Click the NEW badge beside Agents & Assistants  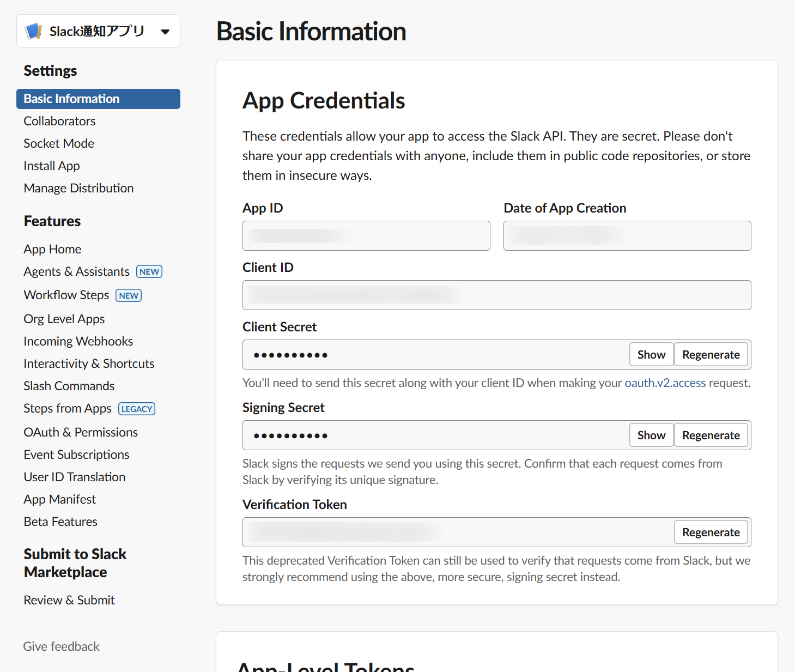click(x=149, y=271)
